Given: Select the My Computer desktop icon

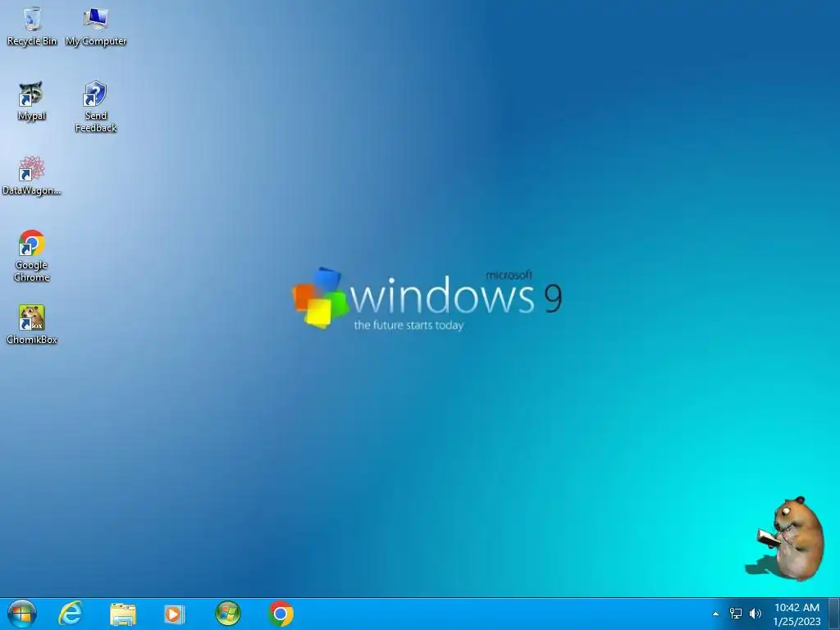Looking at the screenshot, I should pos(96,27).
